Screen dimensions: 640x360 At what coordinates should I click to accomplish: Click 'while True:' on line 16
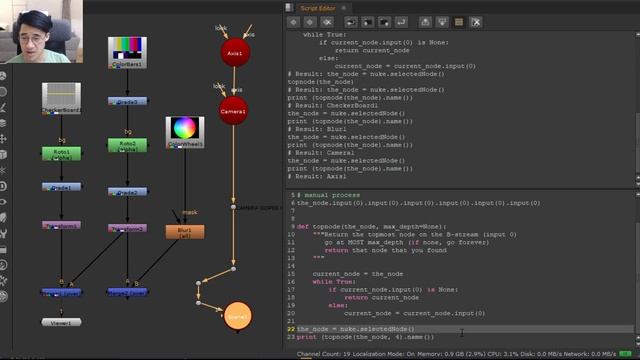pyautogui.click(x=334, y=282)
